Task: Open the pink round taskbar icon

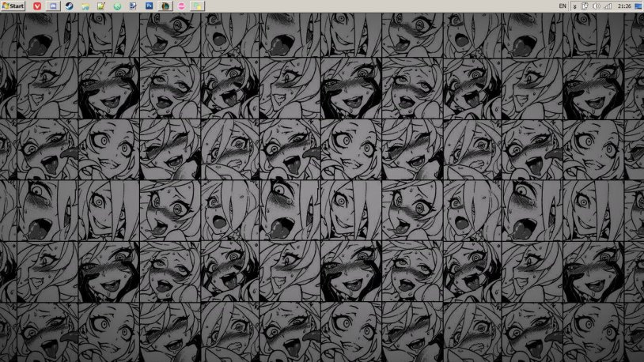Action: pos(181,6)
